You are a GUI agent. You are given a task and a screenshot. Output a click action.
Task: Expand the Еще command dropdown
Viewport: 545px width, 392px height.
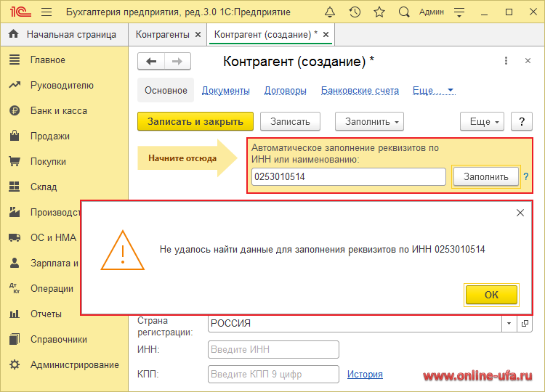click(482, 121)
